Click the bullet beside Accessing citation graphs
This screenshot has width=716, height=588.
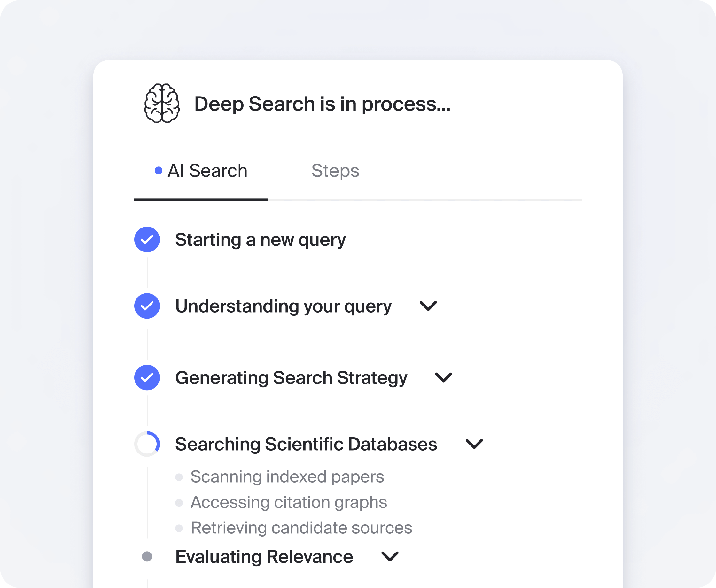179,503
